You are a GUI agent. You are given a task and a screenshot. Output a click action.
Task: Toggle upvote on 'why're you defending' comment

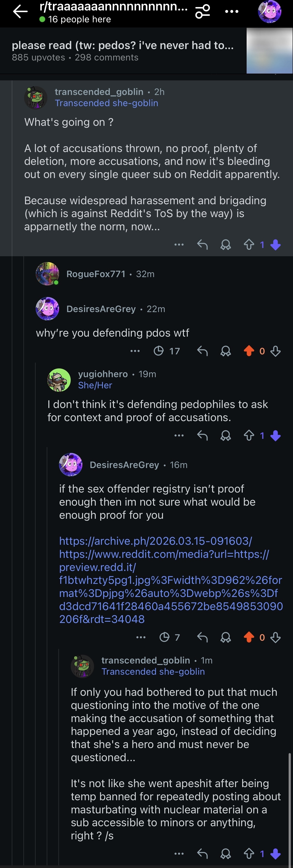pos(249,351)
